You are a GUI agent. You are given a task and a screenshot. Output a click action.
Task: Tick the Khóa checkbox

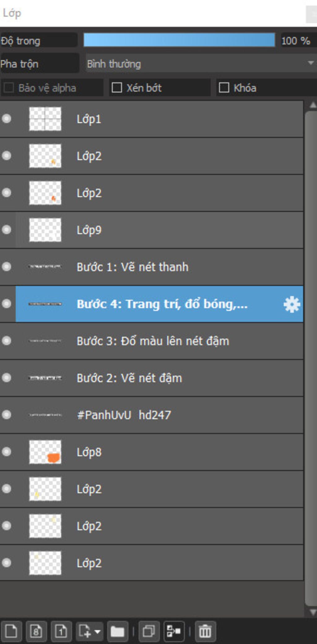point(224,88)
